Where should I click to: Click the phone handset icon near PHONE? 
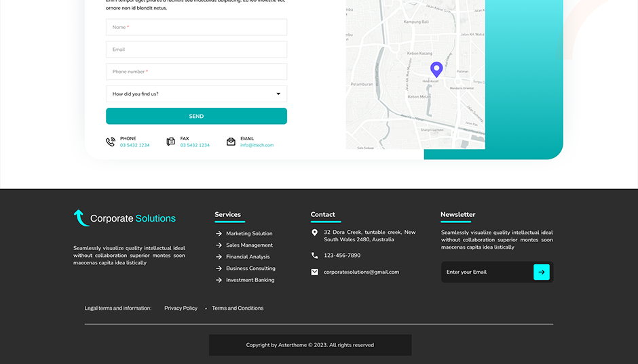(111, 142)
